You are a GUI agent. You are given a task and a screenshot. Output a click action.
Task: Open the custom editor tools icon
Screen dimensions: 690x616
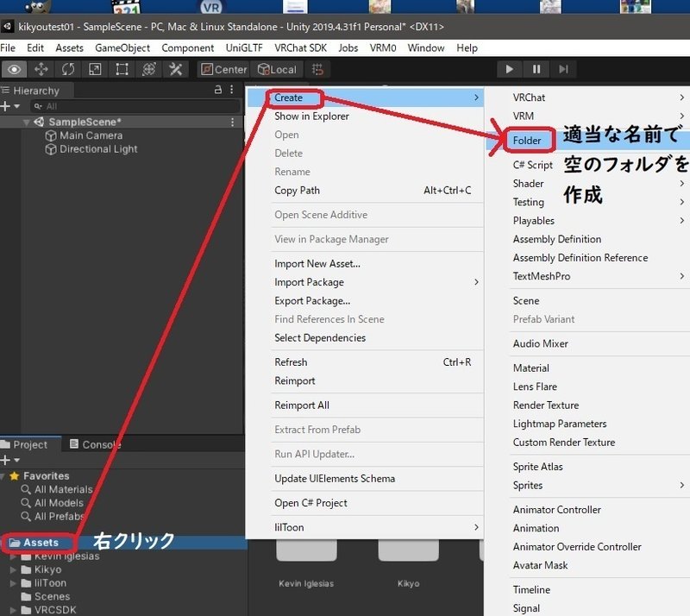point(176,69)
